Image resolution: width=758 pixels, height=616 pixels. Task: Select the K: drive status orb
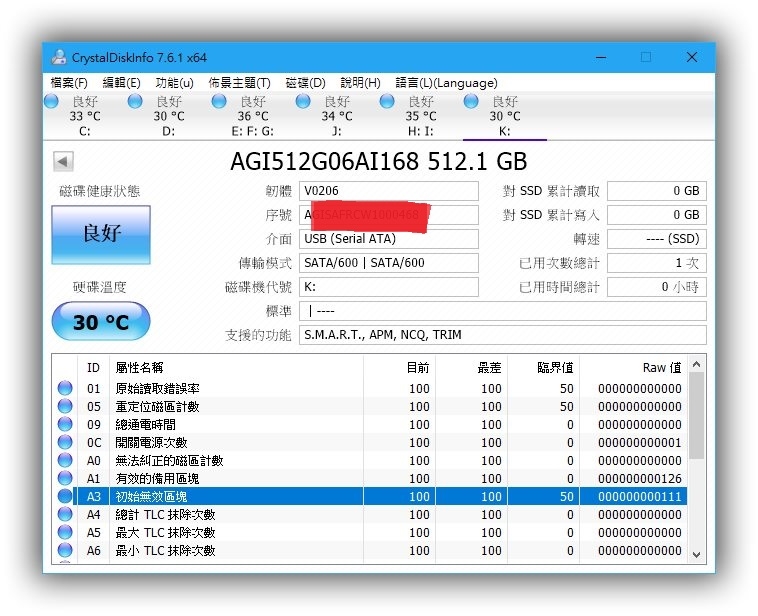(x=471, y=101)
